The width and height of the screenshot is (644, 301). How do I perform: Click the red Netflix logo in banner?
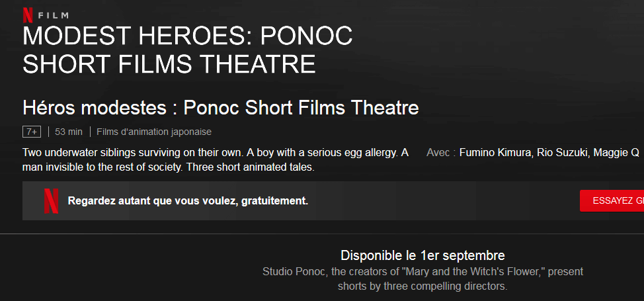click(52, 201)
